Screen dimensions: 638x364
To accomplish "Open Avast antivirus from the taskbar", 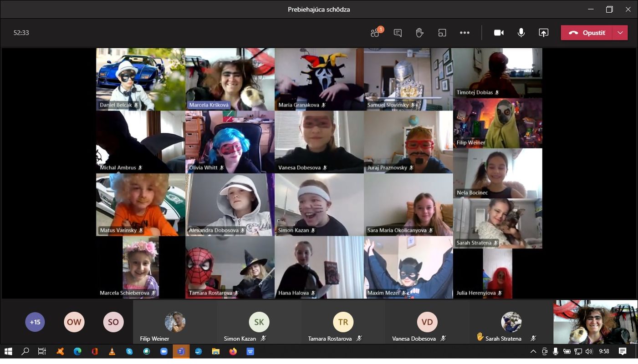I will (60, 351).
